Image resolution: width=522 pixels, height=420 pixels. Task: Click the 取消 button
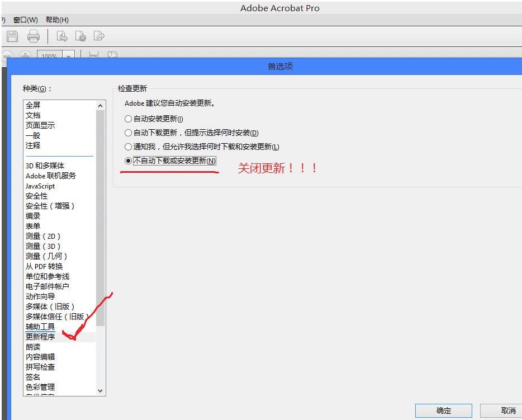point(501,410)
